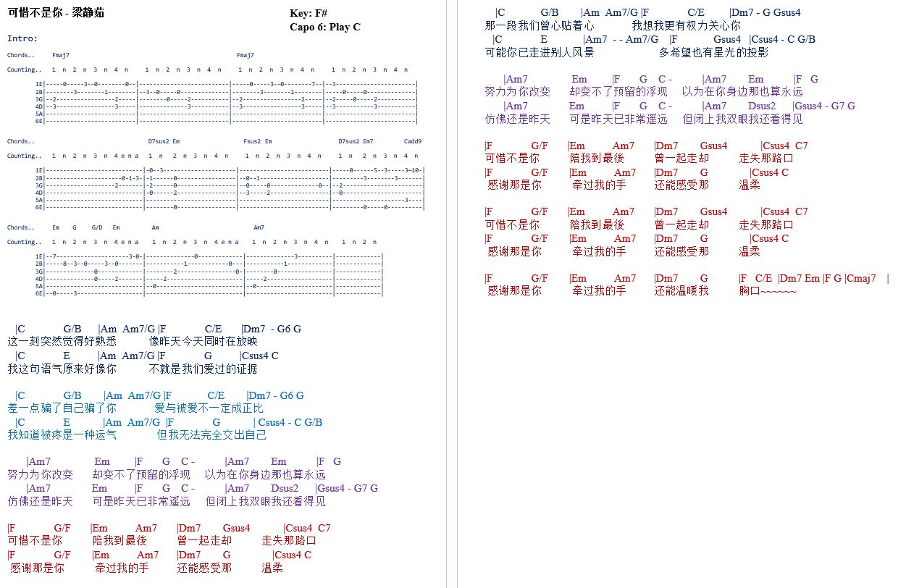This screenshot has width=906, height=588.
Task: Click lyric line 这一刻突然觉得好熟悉
Action: (62, 341)
